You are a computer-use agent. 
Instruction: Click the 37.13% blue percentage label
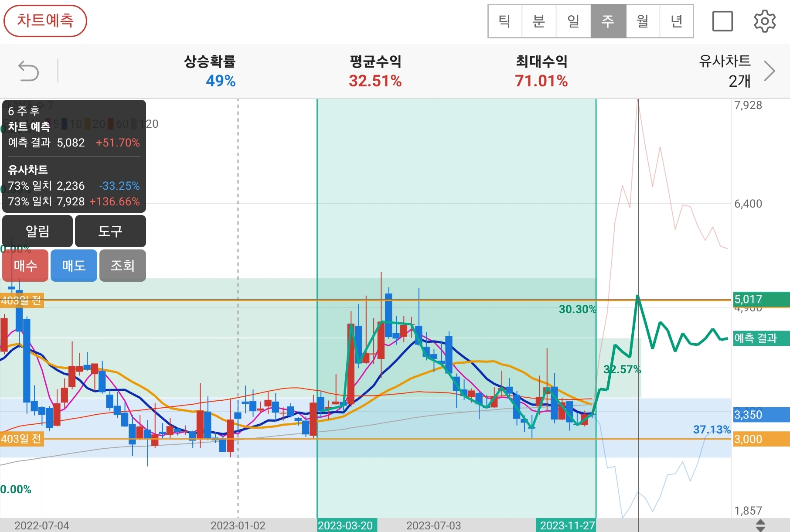pyautogui.click(x=712, y=430)
